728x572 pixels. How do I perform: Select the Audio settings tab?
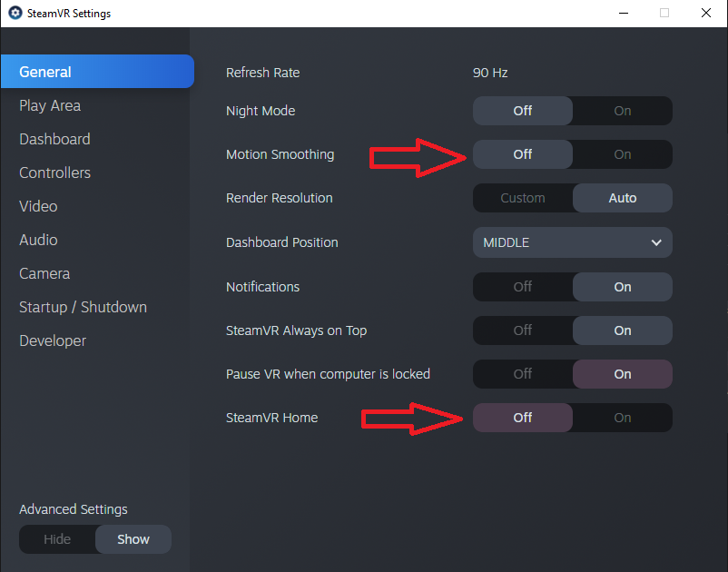(38, 240)
